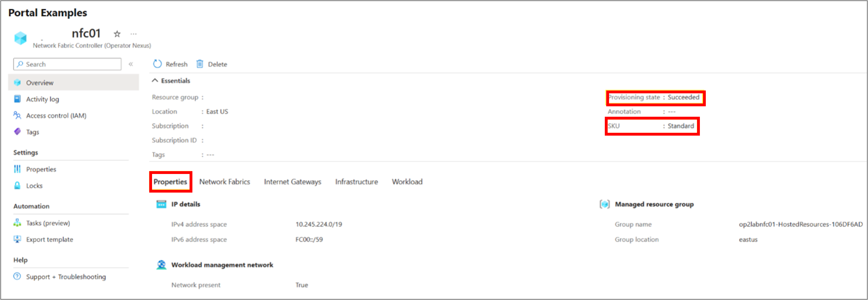Viewport: 868px width, 300px height.
Task: Switch to the Network Fabrics tab
Action: point(225,182)
